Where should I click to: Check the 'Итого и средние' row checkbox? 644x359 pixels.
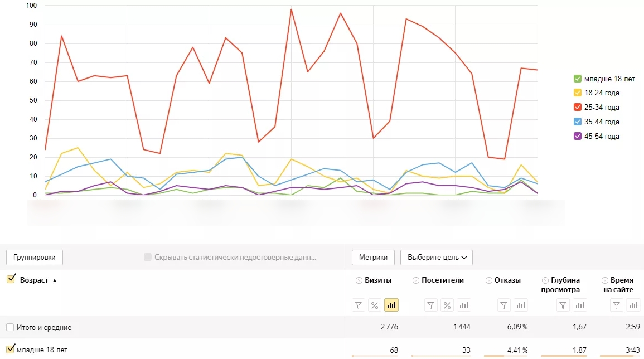pyautogui.click(x=10, y=327)
